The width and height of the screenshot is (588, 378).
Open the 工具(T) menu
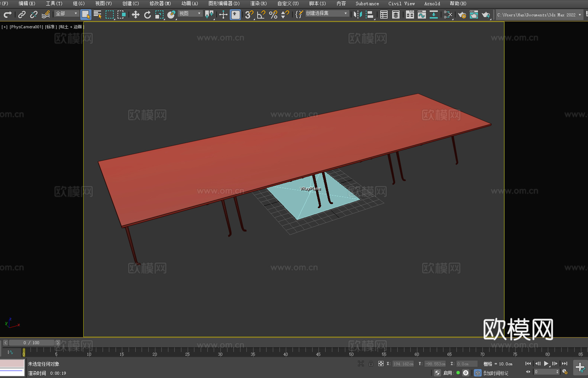pos(54,3)
